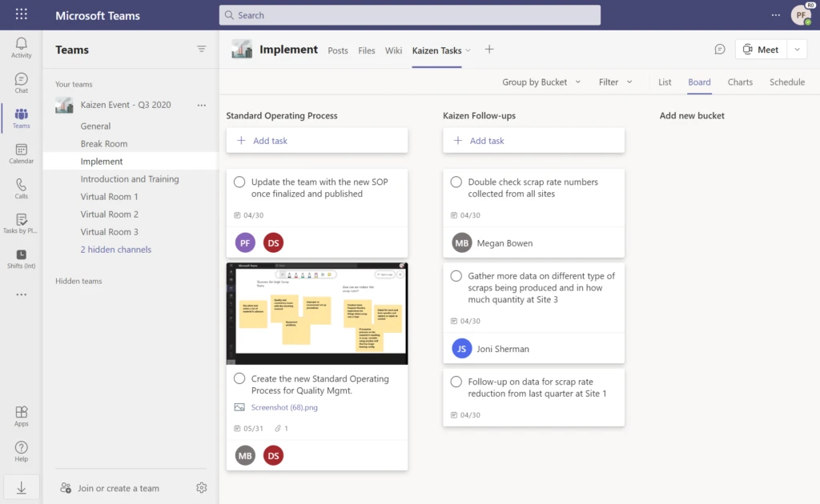Switch to the Posts tab
Screen dimensions: 820x504
(x=337, y=50)
